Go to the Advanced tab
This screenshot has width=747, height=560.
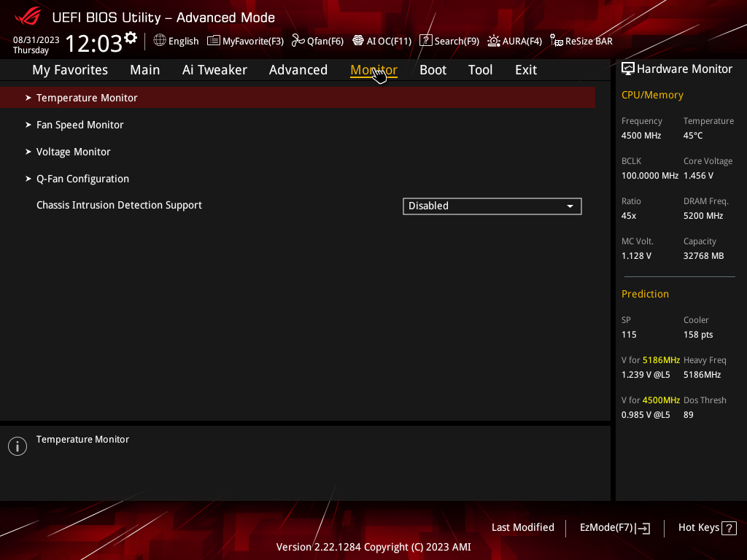click(x=298, y=70)
